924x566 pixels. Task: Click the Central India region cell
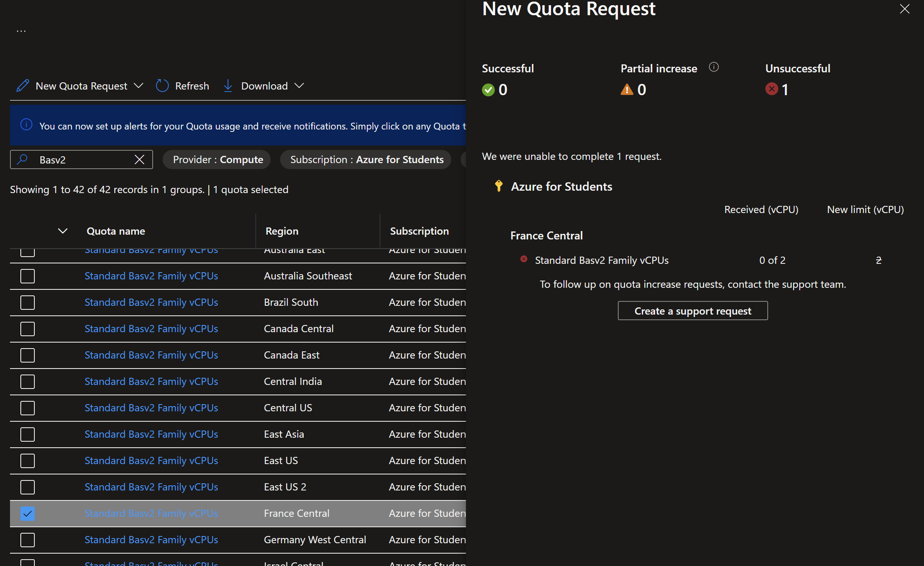click(x=293, y=382)
